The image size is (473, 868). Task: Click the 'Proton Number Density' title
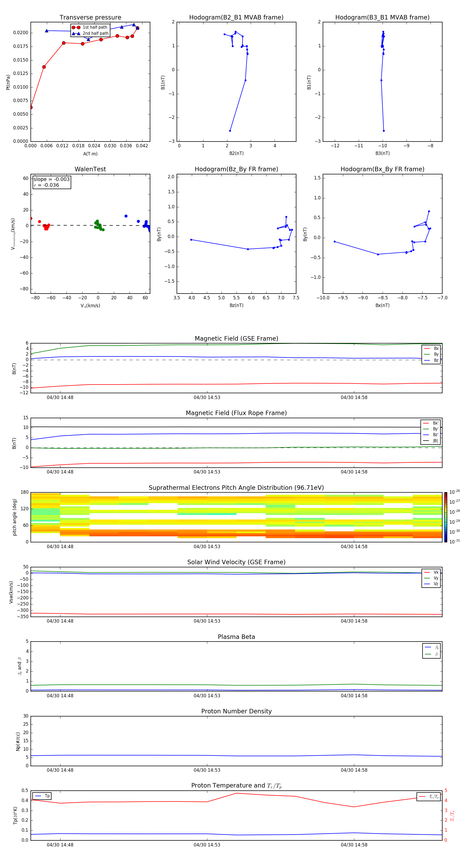236,711
